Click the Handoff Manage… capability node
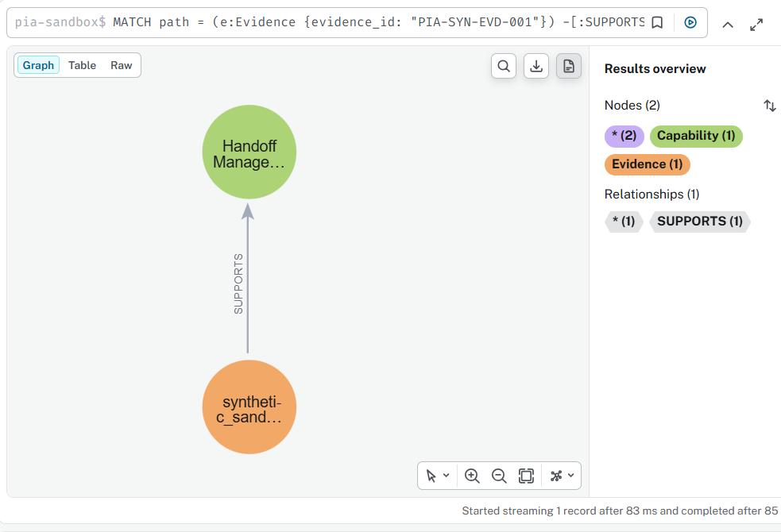 (x=249, y=152)
